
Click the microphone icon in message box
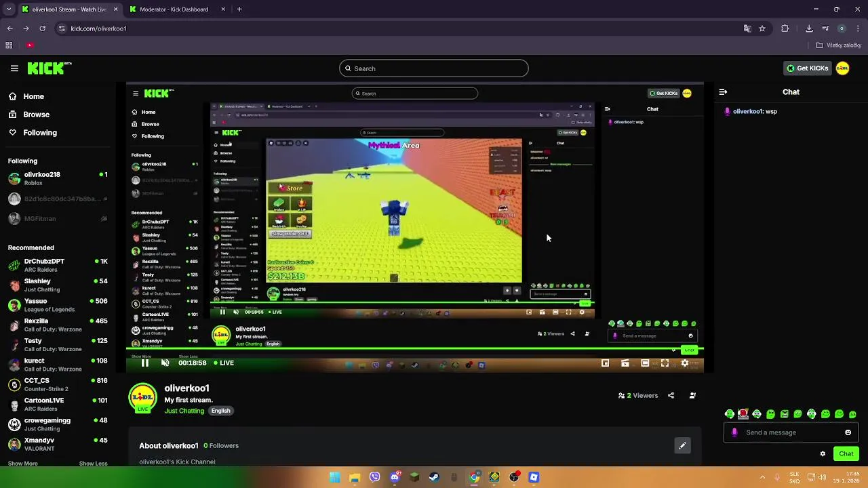[x=734, y=432]
